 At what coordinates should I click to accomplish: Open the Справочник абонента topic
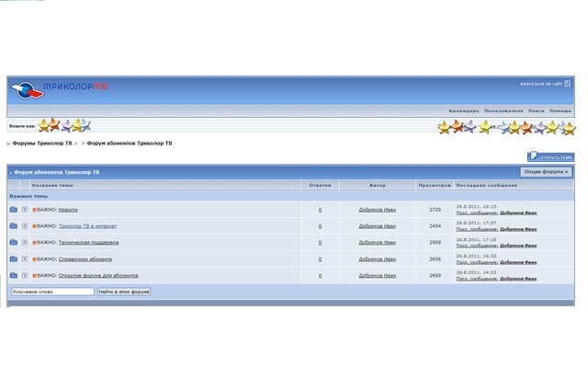click(x=85, y=259)
